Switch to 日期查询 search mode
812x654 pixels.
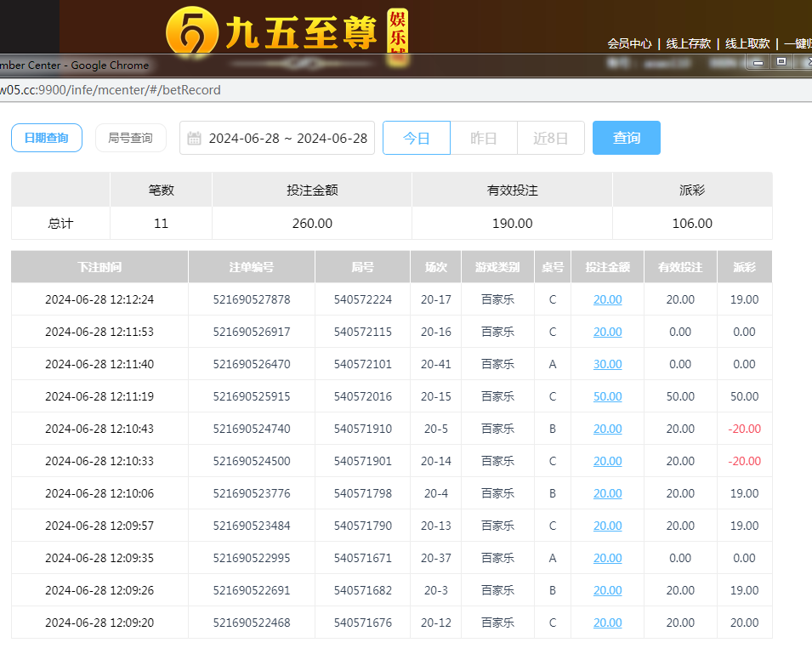[x=46, y=138]
